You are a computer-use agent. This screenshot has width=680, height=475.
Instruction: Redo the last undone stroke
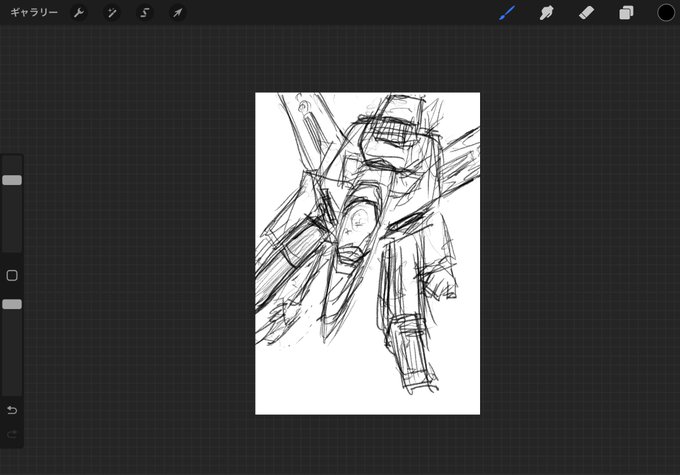click(12, 434)
